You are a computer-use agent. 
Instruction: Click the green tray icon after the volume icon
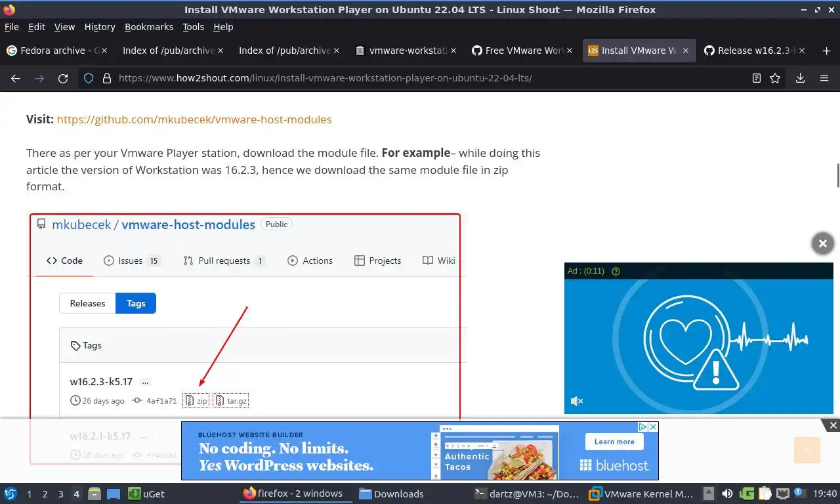click(746, 493)
